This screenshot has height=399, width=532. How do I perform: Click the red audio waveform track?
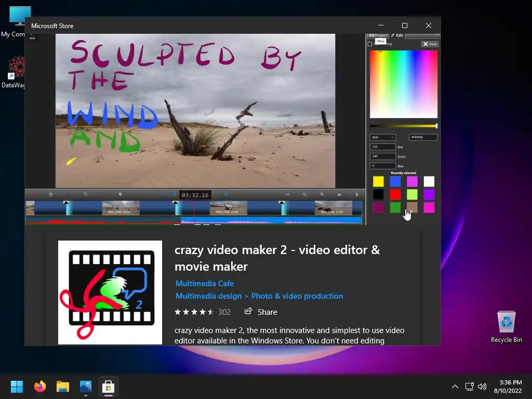click(103, 221)
